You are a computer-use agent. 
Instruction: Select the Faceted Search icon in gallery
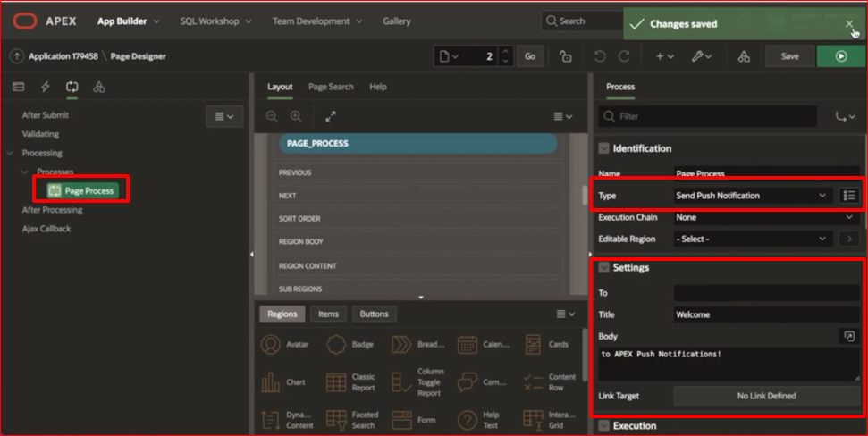point(336,419)
